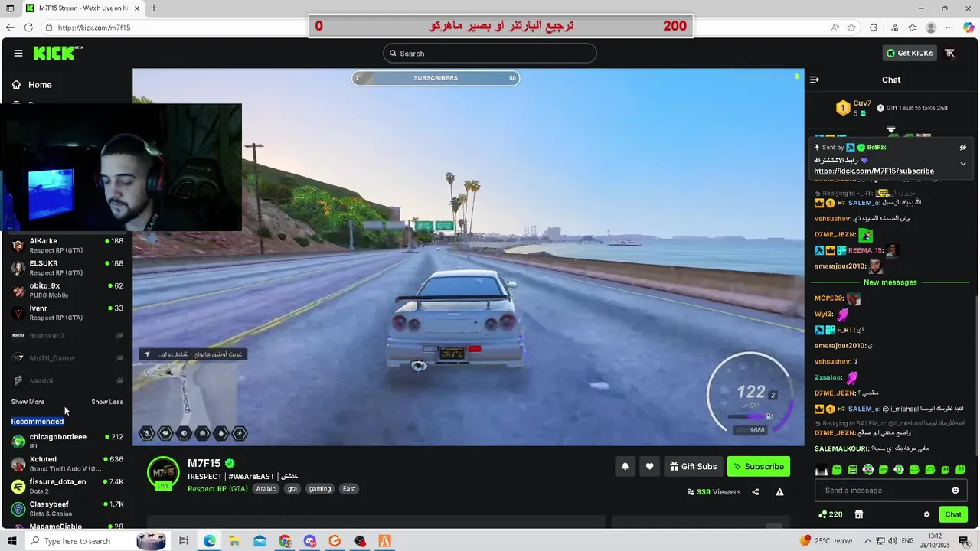Screen dimensions: 980x551
Task: Open browser Settings and more menu
Action: [949, 28]
